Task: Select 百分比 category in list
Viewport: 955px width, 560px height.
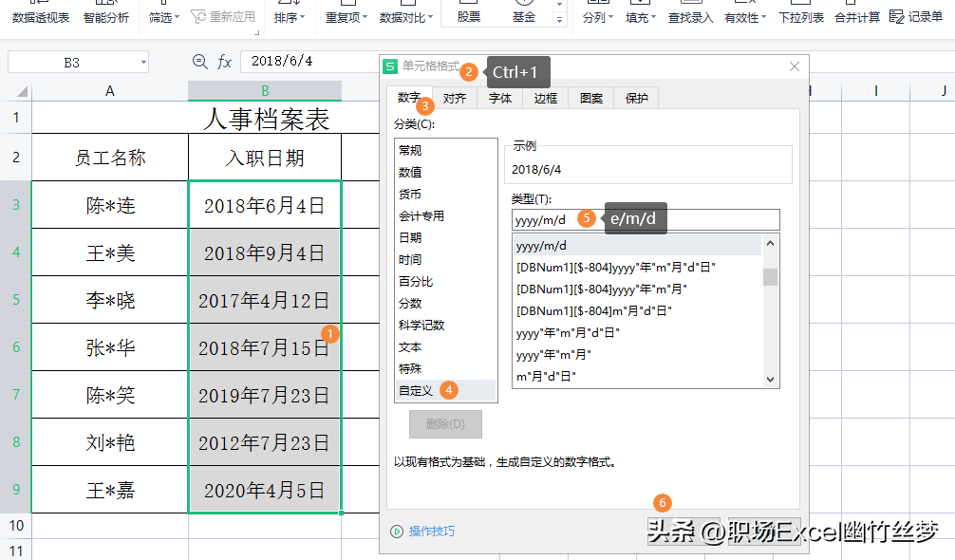Action: [x=446, y=281]
